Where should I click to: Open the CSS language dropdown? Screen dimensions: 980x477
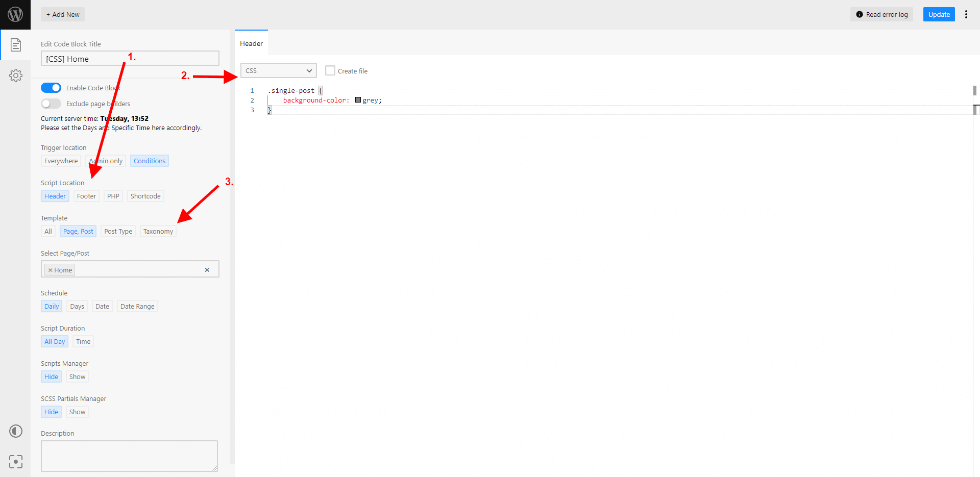pyautogui.click(x=278, y=70)
